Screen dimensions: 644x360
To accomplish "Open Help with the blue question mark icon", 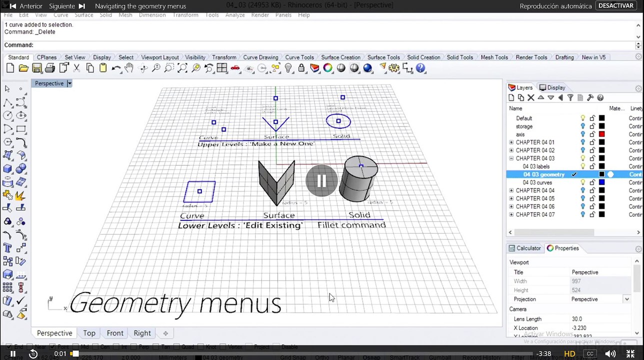I will pyautogui.click(x=420, y=68).
